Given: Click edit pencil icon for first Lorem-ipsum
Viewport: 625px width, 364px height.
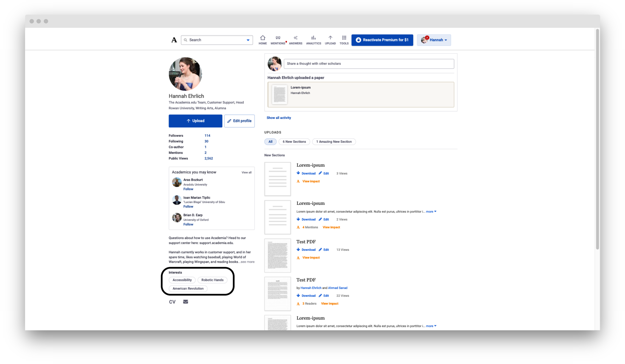Looking at the screenshot, I should (x=320, y=173).
